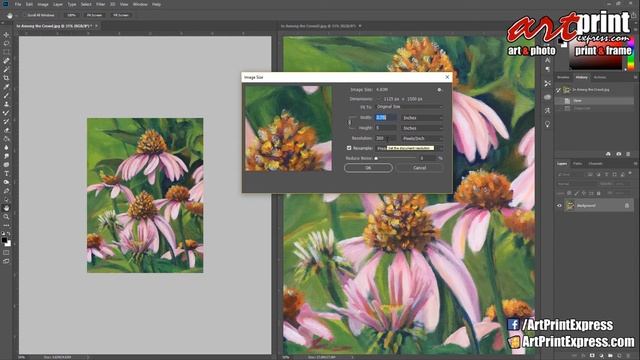Click the Resolution input field
This screenshot has height=360, width=640.
pos(386,139)
